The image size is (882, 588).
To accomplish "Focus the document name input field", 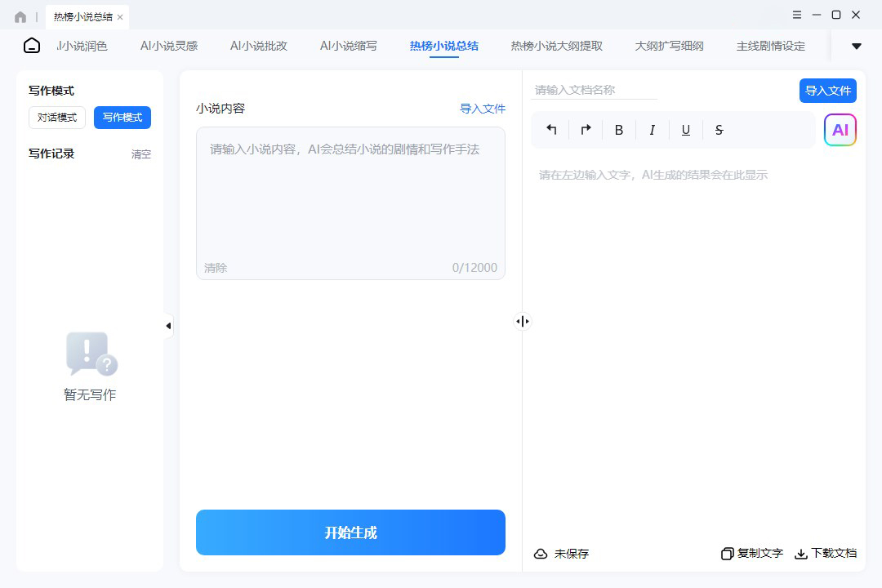I will point(594,90).
